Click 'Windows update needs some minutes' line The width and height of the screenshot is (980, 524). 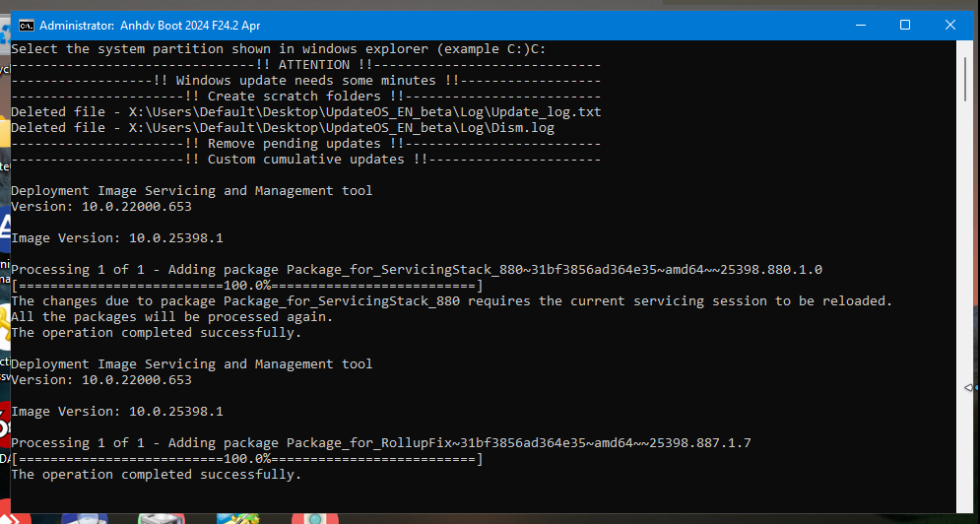pos(306,81)
